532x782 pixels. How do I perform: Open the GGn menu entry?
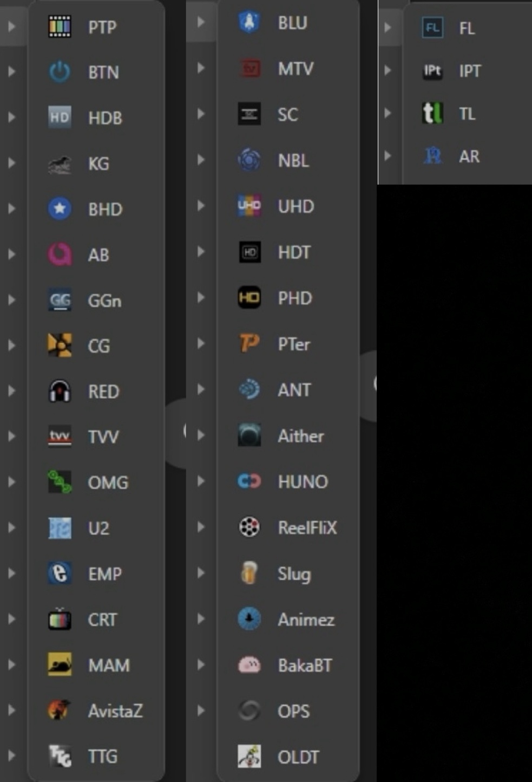click(104, 301)
